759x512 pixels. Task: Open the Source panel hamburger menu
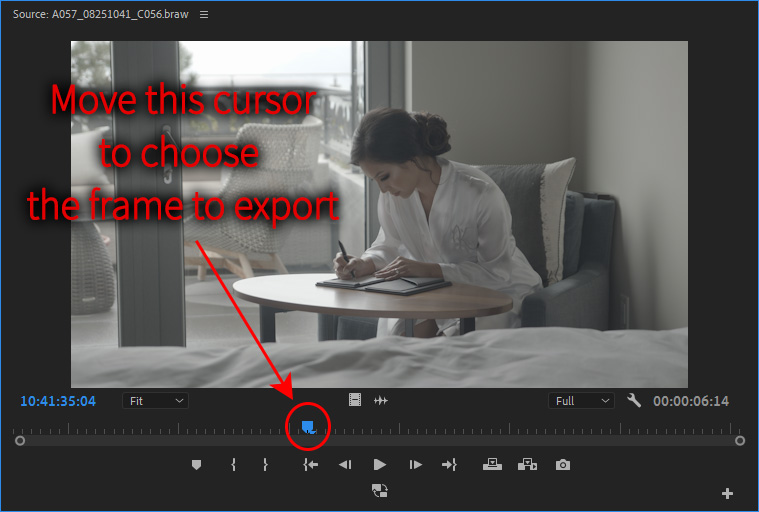[x=204, y=15]
